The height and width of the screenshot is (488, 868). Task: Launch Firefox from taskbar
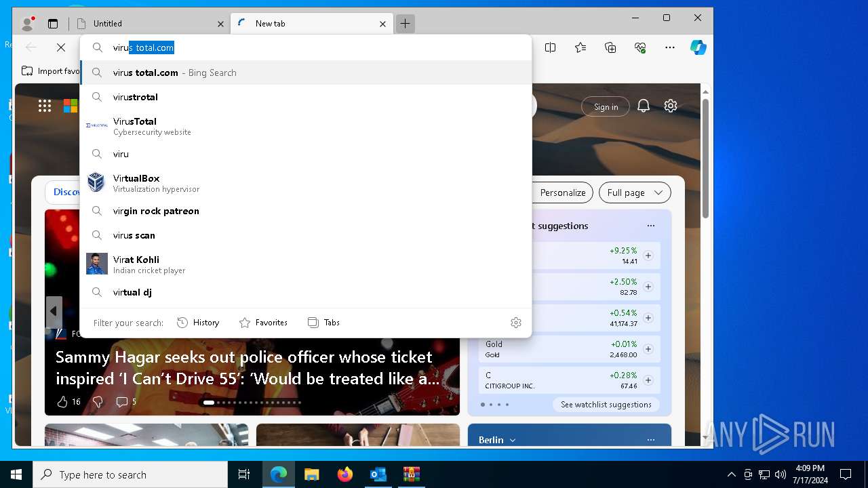click(x=345, y=474)
